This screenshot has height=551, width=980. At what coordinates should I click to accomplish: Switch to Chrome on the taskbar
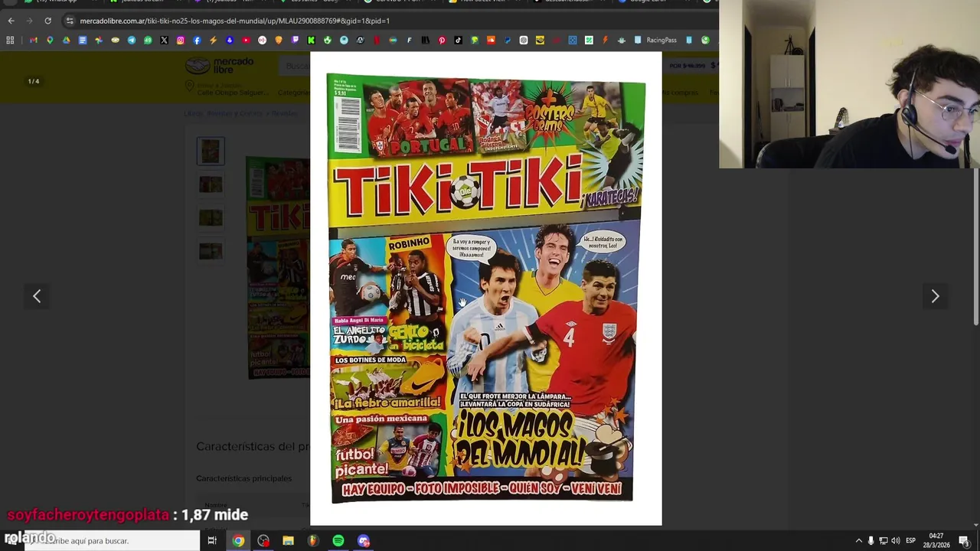238,540
